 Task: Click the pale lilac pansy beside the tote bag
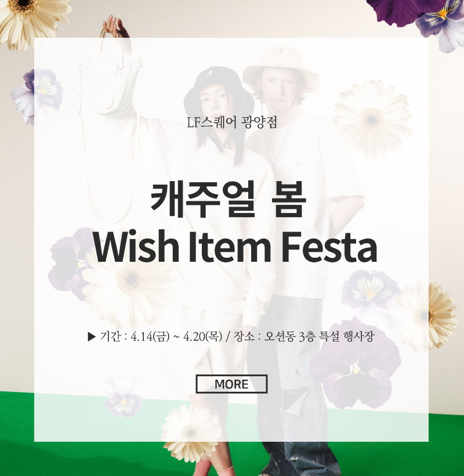(x=38, y=95)
